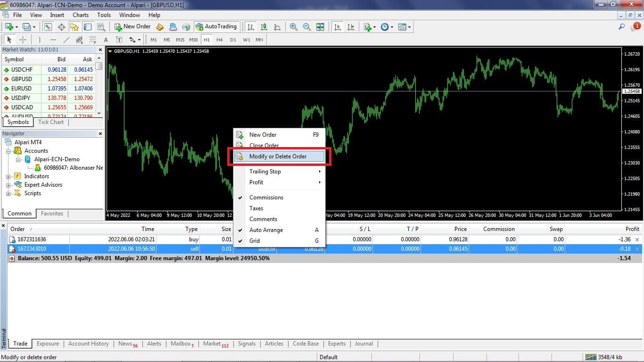This screenshot has width=644, height=362.
Task: Select the Fibonacci retracement tool
Action: 92,40
